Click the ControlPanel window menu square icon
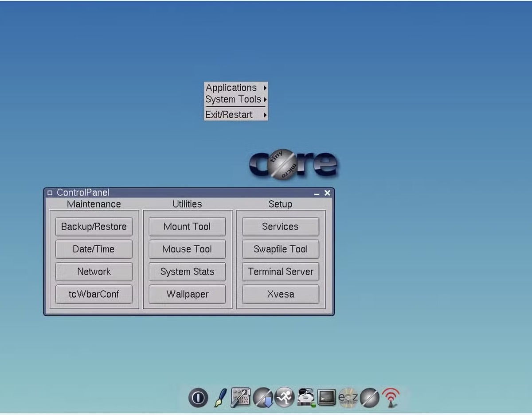 tap(50, 193)
